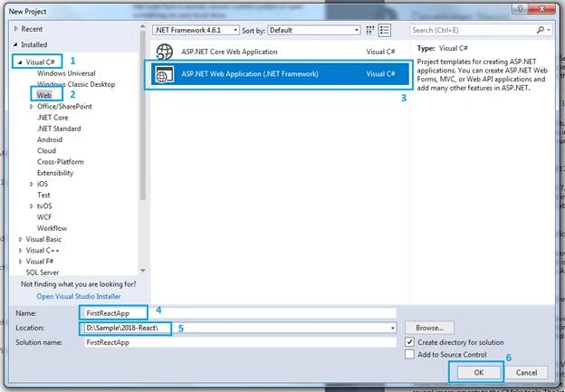Select Windows Universal category
The width and height of the screenshot is (565, 392).
(x=66, y=73)
